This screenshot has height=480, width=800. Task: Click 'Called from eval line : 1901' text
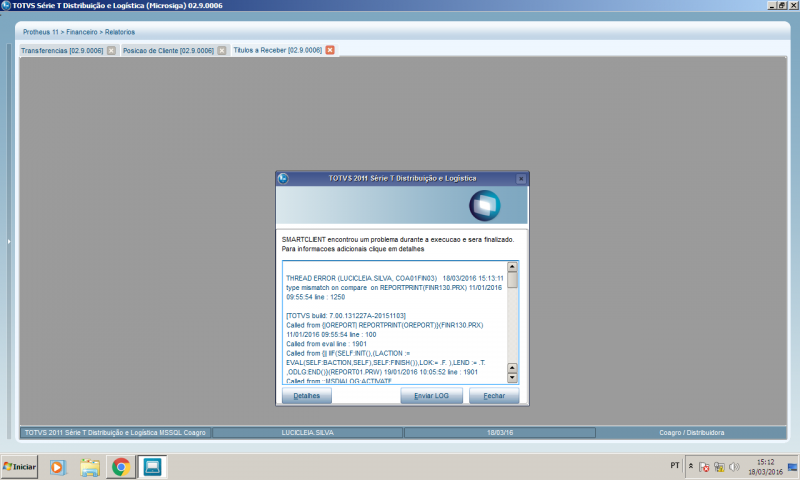pyautogui.click(x=327, y=344)
